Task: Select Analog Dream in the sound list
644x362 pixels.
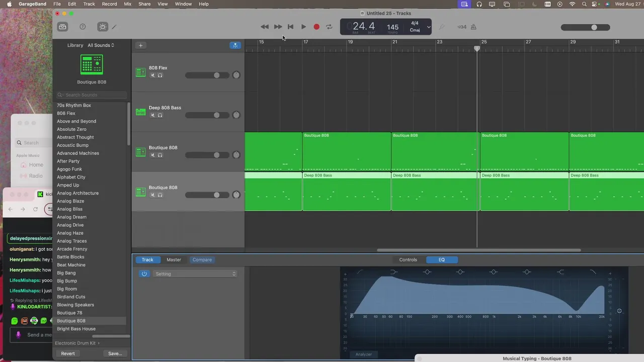Action: [71, 217]
